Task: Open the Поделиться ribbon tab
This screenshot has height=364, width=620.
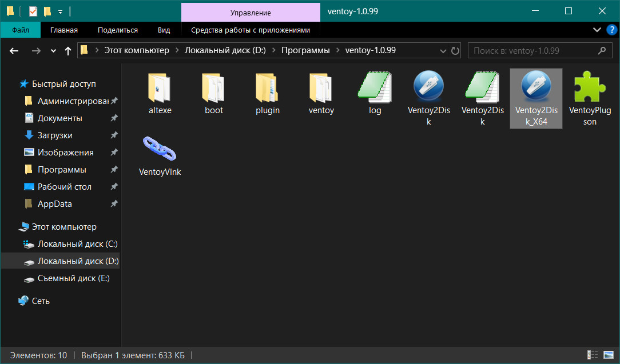Action: click(x=118, y=30)
